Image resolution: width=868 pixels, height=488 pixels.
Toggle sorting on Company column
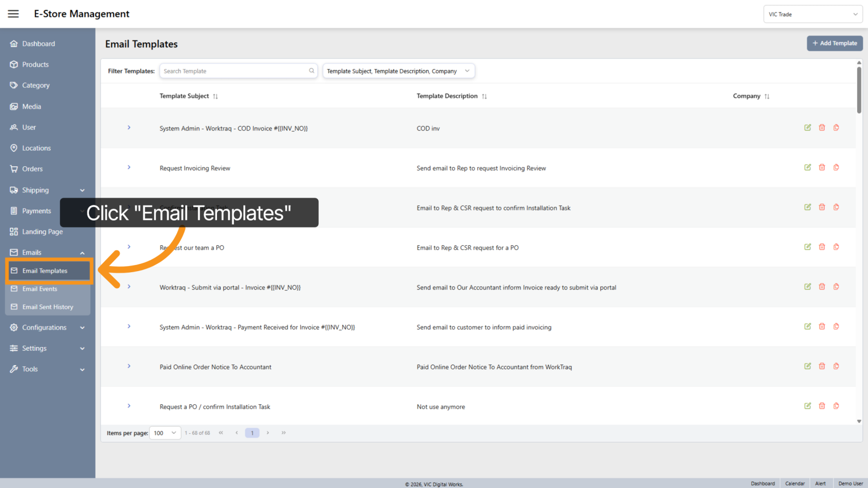click(767, 96)
